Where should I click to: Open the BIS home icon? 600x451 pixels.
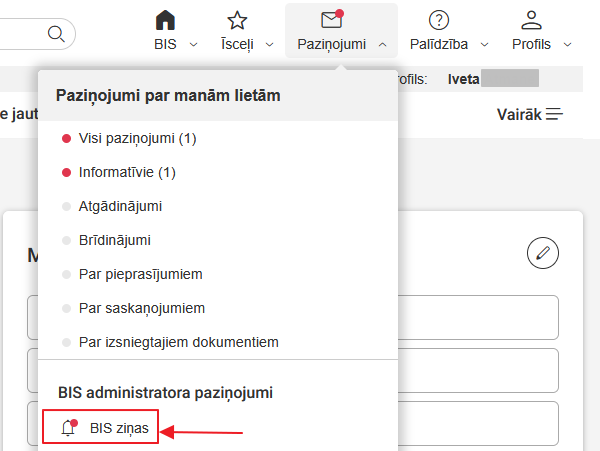[x=165, y=20]
